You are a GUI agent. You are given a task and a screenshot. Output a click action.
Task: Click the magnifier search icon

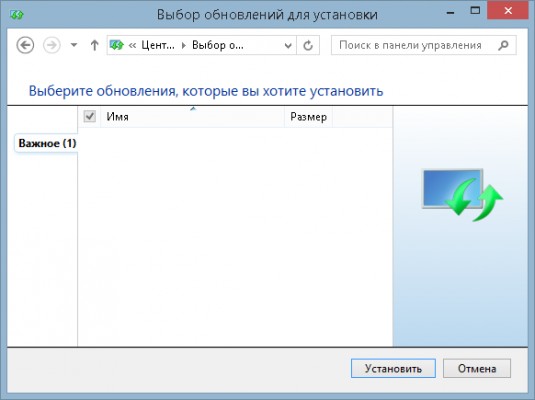pos(503,45)
